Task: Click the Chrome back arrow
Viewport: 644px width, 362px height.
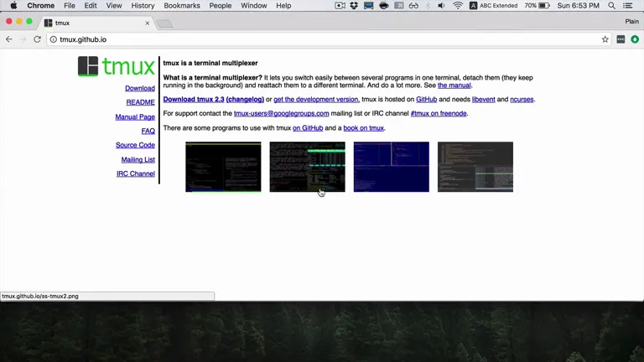Action: (x=9, y=39)
